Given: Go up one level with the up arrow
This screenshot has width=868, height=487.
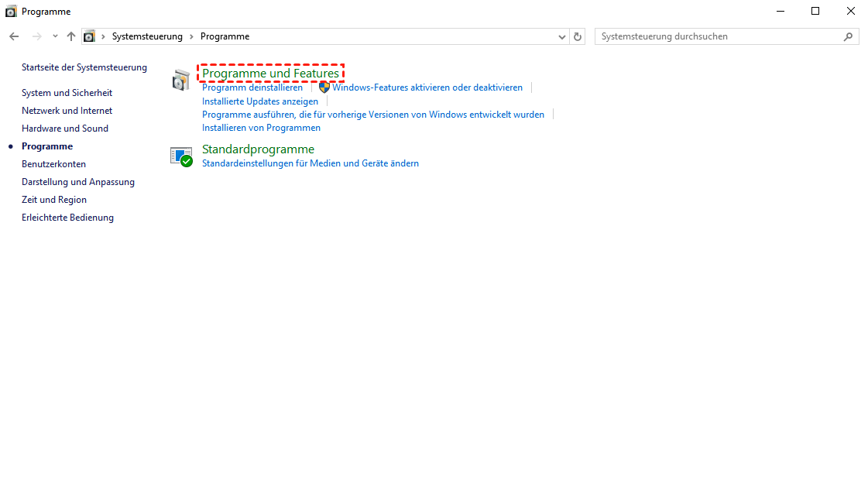Looking at the screenshot, I should point(71,36).
